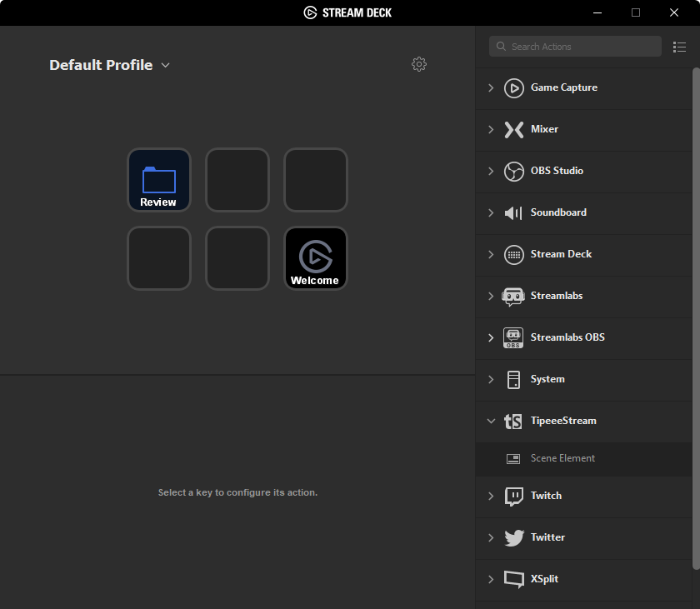Click the Soundboard label

click(558, 212)
